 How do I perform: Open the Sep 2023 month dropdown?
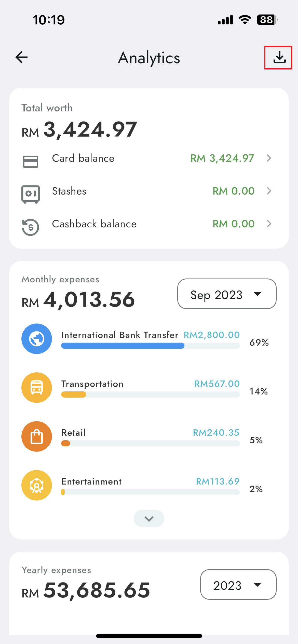click(227, 294)
